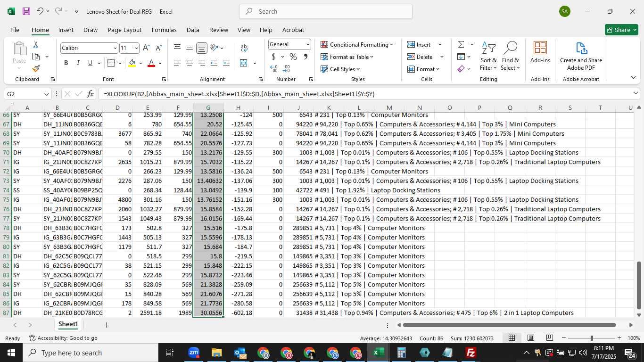Click the green Share button
The image size is (644, 362).
pyautogui.click(x=621, y=30)
